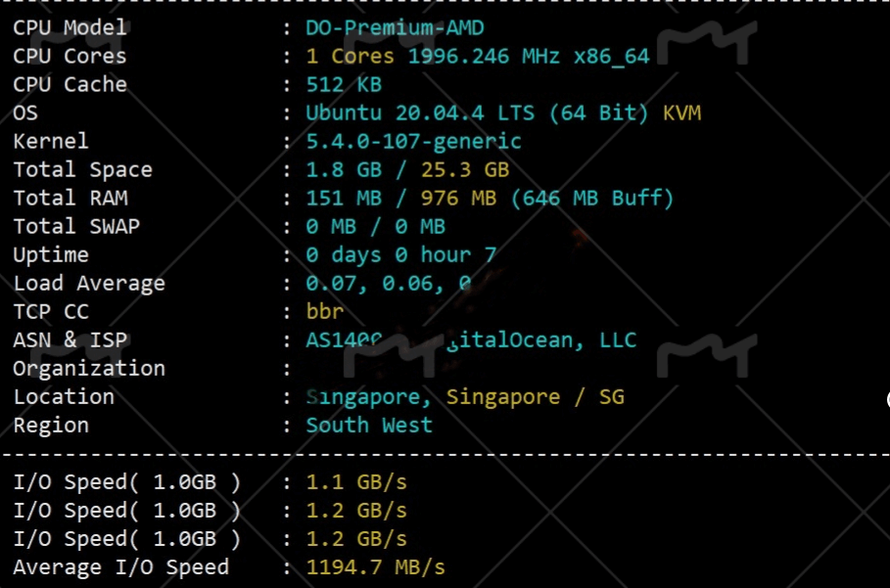Image resolution: width=890 pixels, height=588 pixels.
Task: Select '0 MB / 0 MB' swap value
Action: [x=376, y=226]
